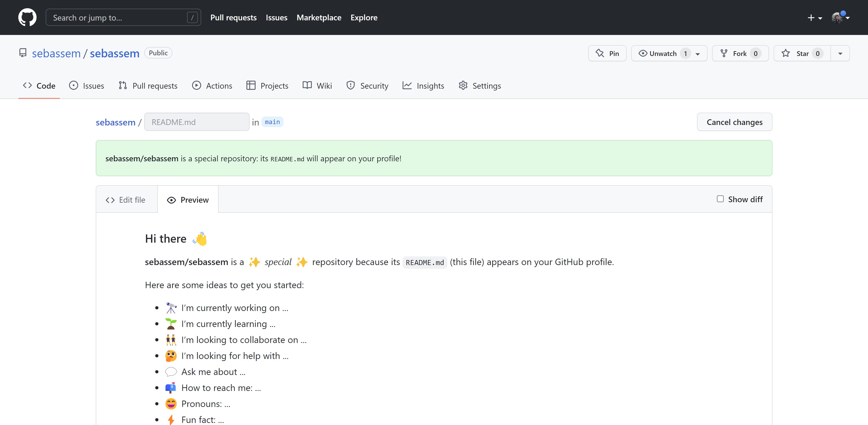Click the eye icon on the Unwatch button
Image resolution: width=868 pixels, height=425 pixels.
click(x=643, y=53)
